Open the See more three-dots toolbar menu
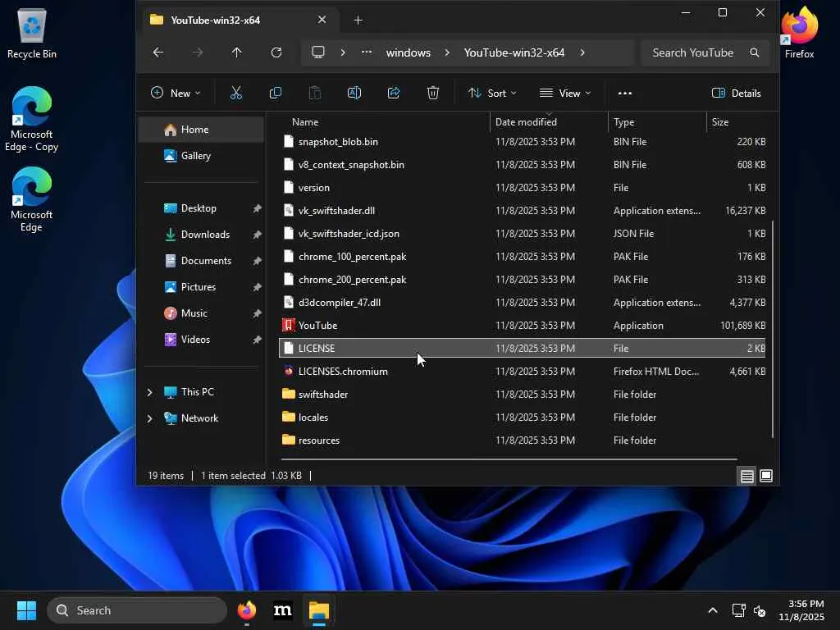Screen dimensions: 840x630 pyautogui.click(x=624, y=94)
